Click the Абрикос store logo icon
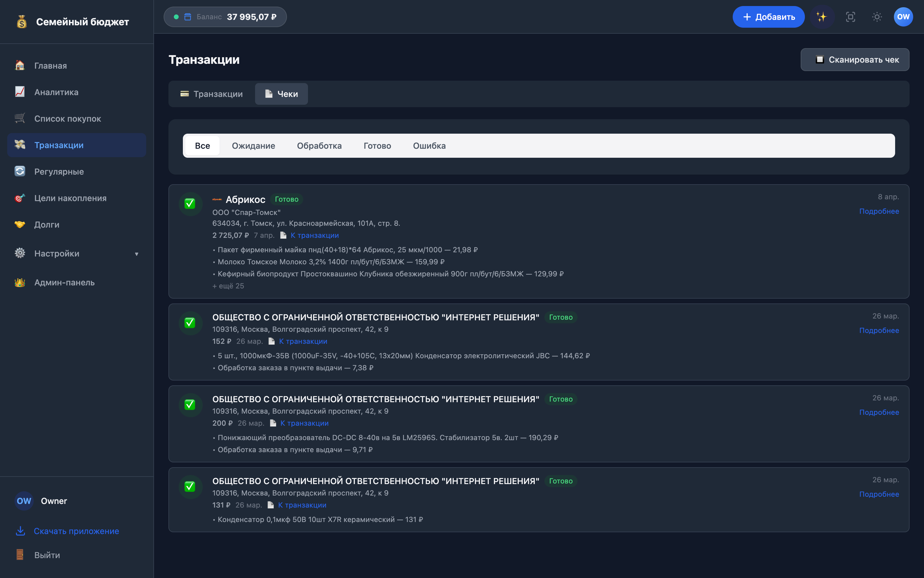 [217, 199]
